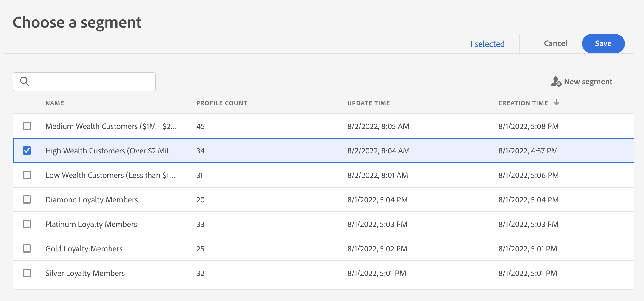Select Diamond Loyalty Members name
This screenshot has width=644, height=301.
[92, 200]
